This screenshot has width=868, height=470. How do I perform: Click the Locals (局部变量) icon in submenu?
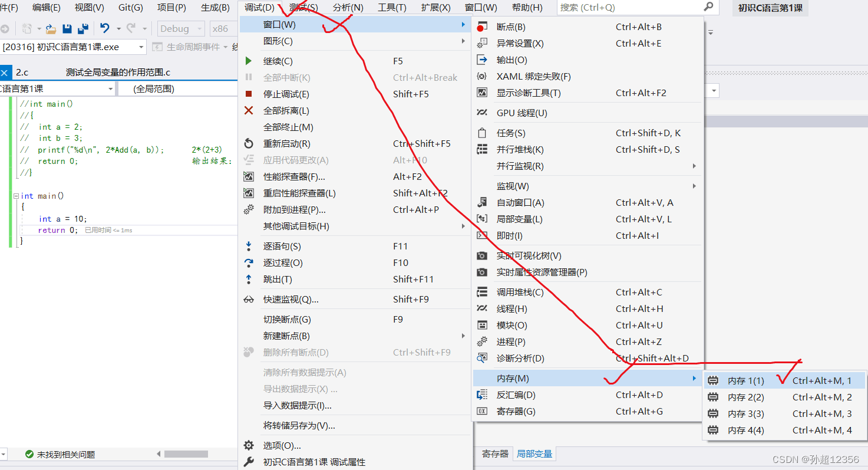point(482,219)
